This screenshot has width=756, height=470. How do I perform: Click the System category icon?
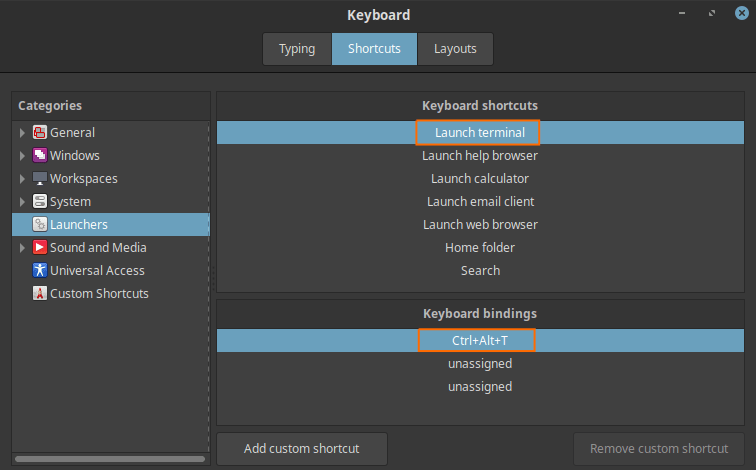coord(40,201)
